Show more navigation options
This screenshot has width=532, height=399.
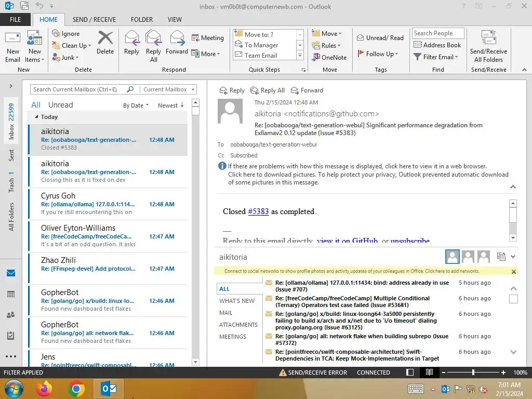[11, 356]
